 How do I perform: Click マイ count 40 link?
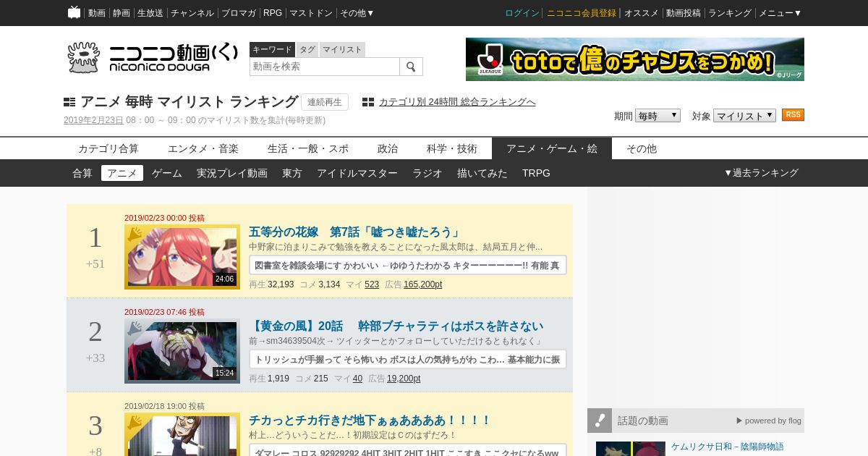pyautogui.click(x=357, y=379)
